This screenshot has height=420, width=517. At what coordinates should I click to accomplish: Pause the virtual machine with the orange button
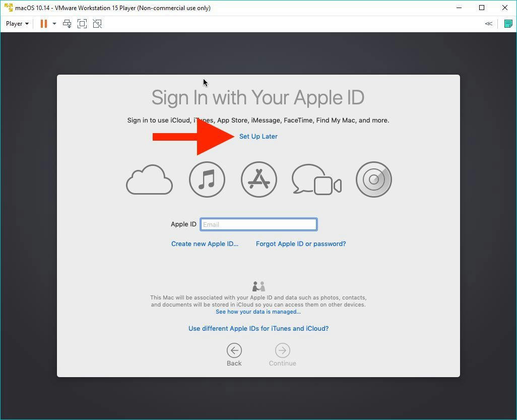tap(44, 24)
